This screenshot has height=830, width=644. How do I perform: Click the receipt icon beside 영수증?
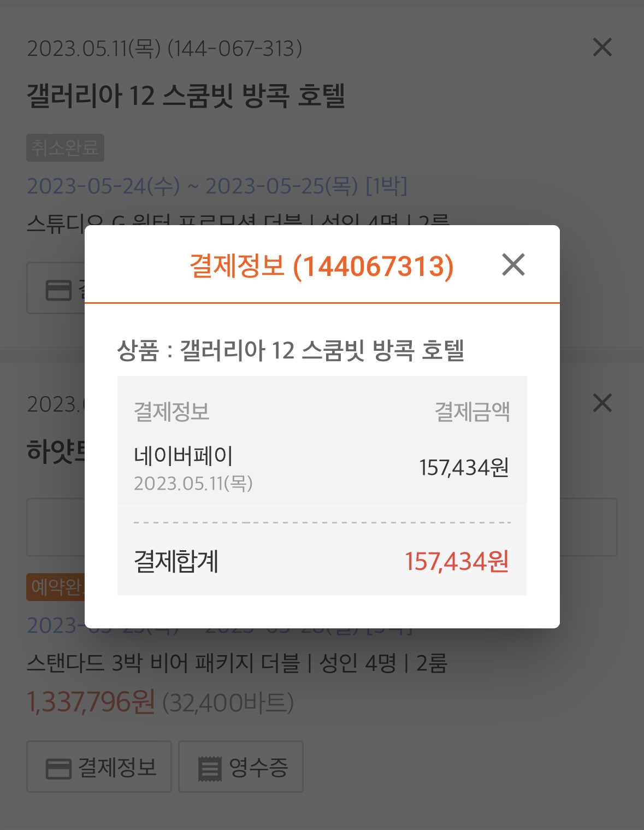click(209, 769)
